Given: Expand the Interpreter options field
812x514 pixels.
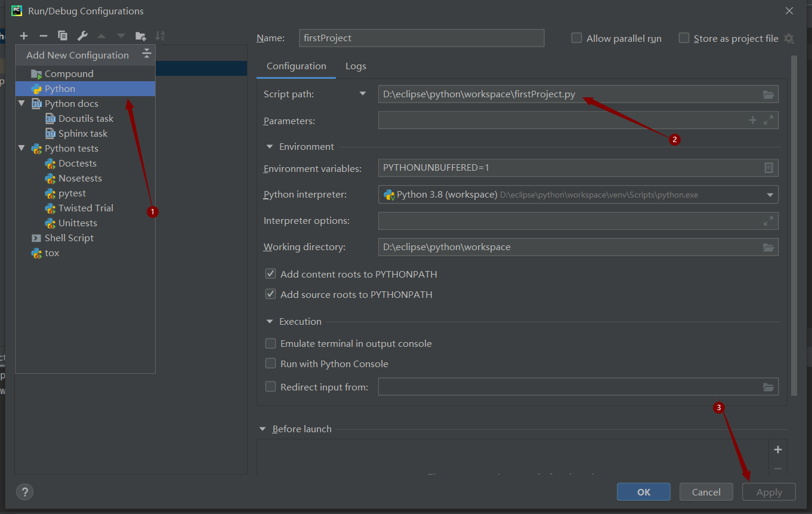Looking at the screenshot, I should click(x=768, y=220).
